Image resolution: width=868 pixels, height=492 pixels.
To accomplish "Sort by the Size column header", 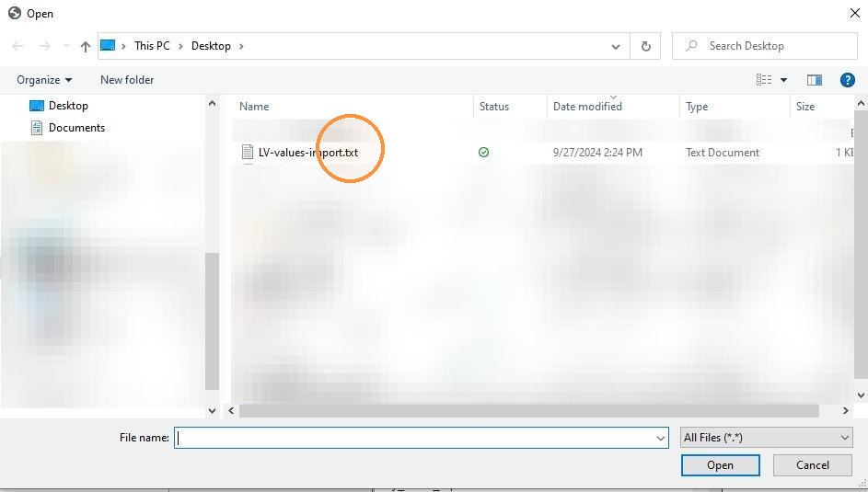I will click(804, 106).
